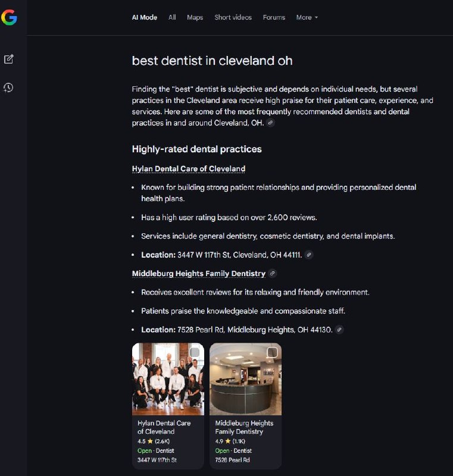Click 3447 W 117th St on card
This screenshot has height=476, width=453.
(x=157, y=460)
